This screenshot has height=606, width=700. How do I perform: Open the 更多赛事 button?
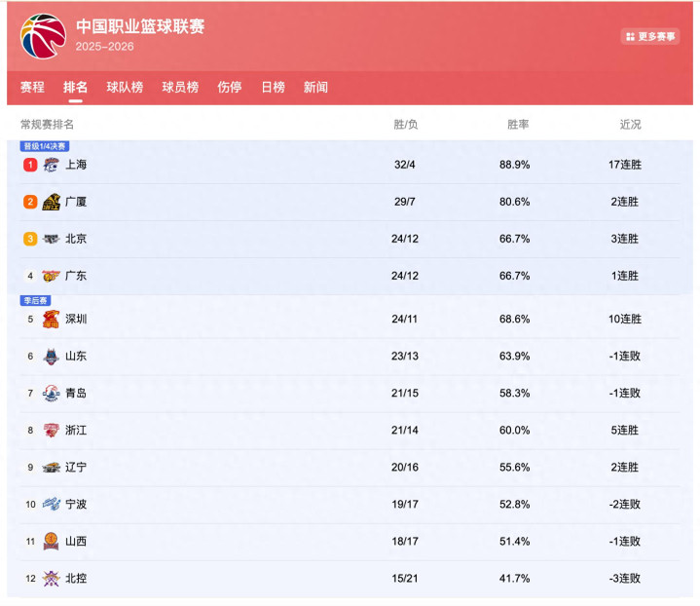point(650,36)
